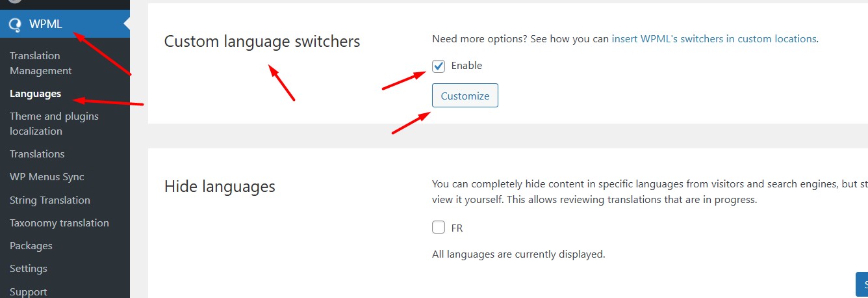This screenshot has height=298, width=868.
Task: Open the Packages submenu item
Action: click(31, 246)
